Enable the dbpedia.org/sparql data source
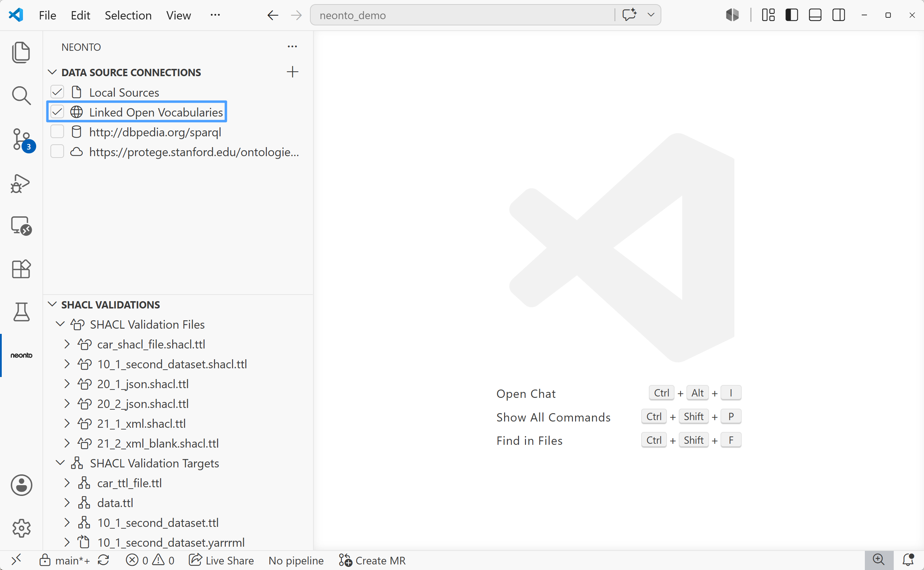Viewport: 924px width, 570px height. pyautogui.click(x=57, y=131)
